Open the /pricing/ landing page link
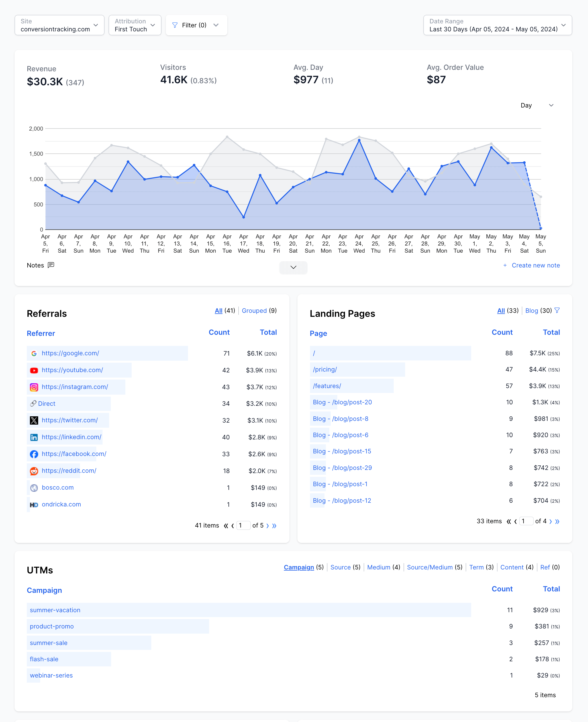Screen dimensions: 588x722 pyautogui.click(x=325, y=369)
